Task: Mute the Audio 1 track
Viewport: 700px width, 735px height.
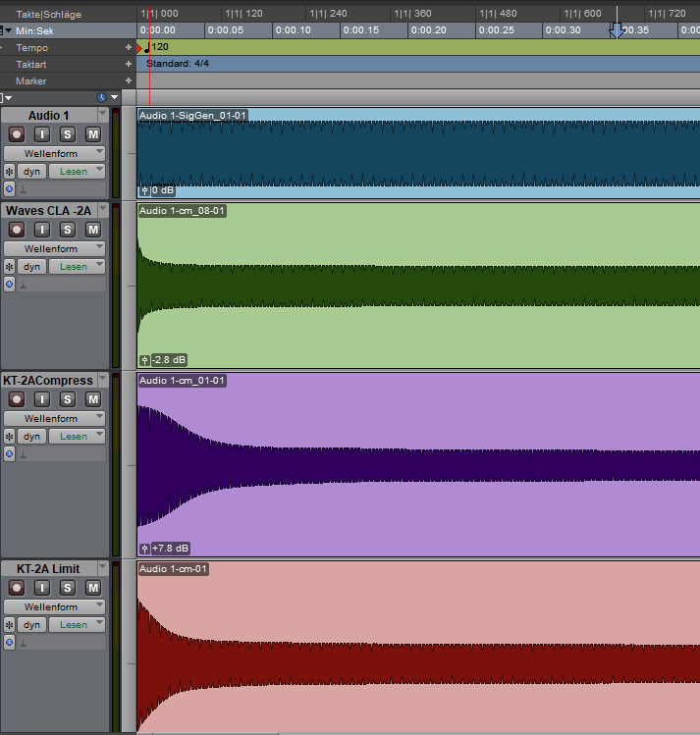Action: (93, 134)
